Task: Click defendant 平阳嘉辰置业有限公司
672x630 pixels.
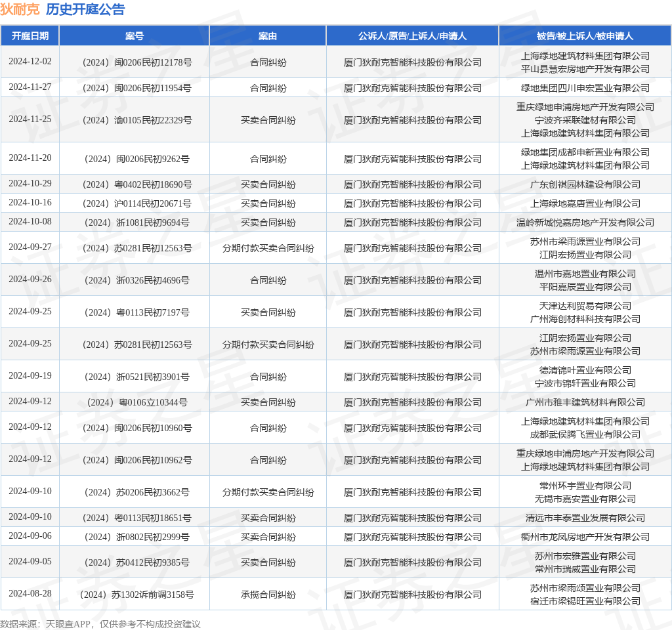Action: pos(585,287)
